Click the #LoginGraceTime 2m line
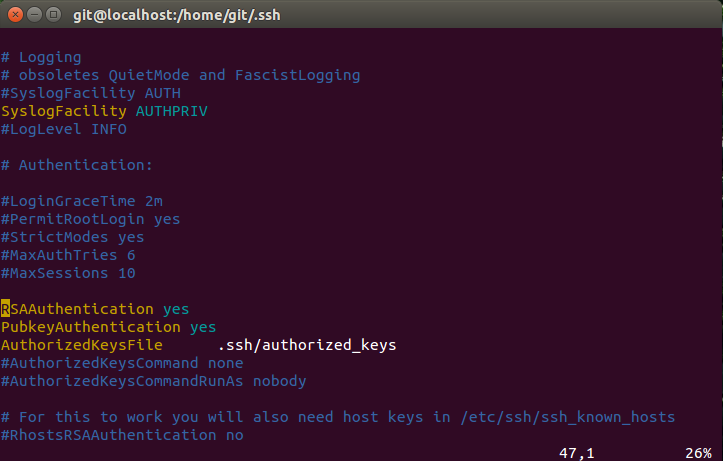The height and width of the screenshot is (461, 723). (x=82, y=201)
